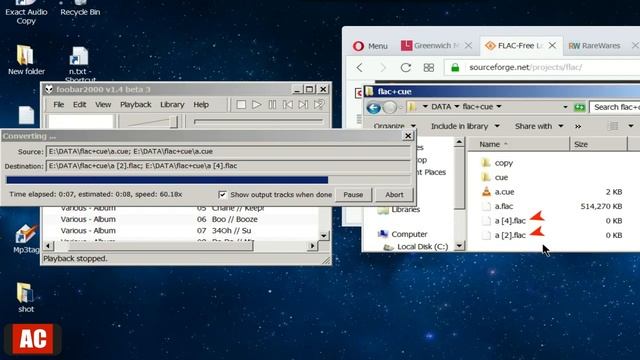Show more Explorer toolbar commands
Screen dimensions: 640x360
click(578, 127)
